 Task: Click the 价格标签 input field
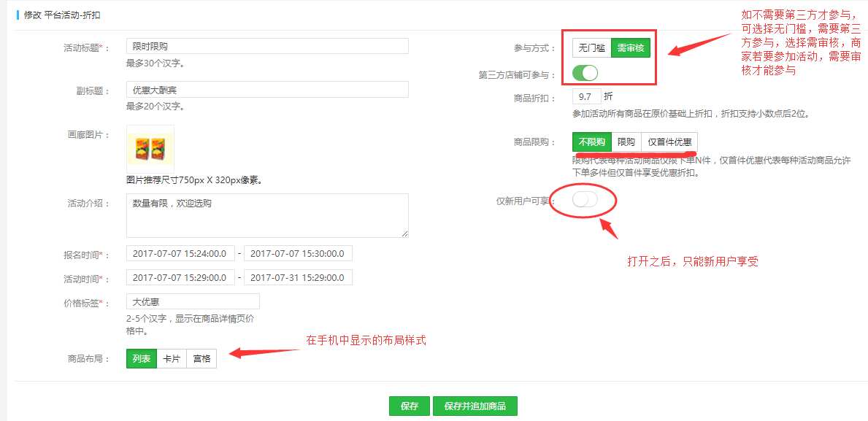coord(193,301)
